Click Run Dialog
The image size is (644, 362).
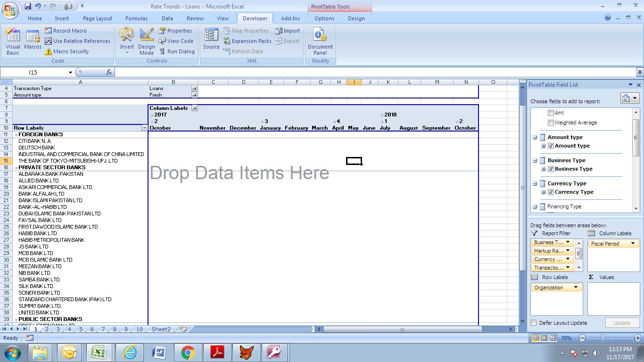click(177, 51)
